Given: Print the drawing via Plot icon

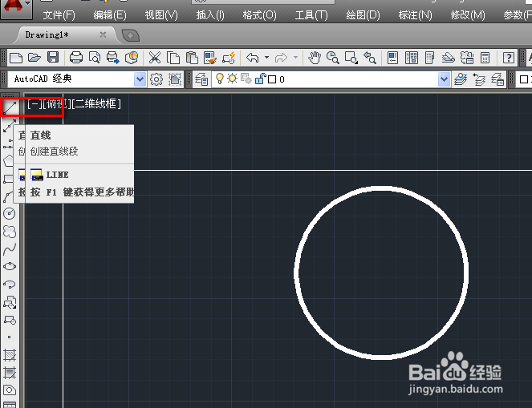Looking at the screenshot, I should 76,58.
